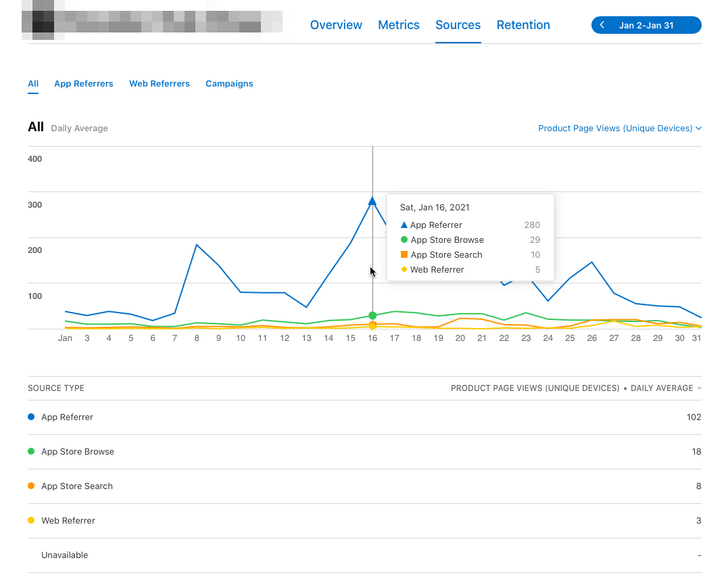This screenshot has height=575, width=728.
Task: Open the Metrics tab
Action: 399,24
